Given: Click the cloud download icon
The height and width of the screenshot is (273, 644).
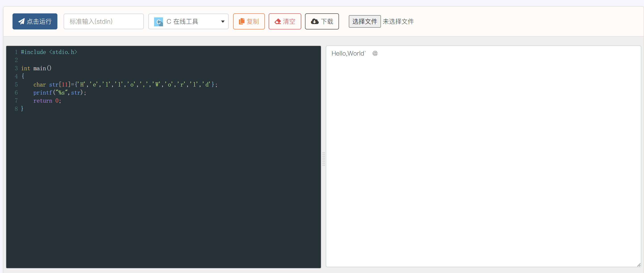Looking at the screenshot, I should coord(314,21).
